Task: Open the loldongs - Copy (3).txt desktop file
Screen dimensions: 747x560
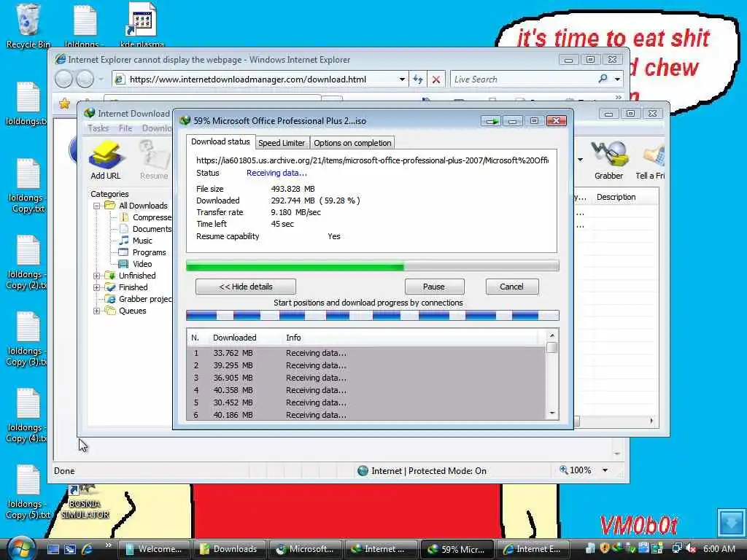Action: 27,339
